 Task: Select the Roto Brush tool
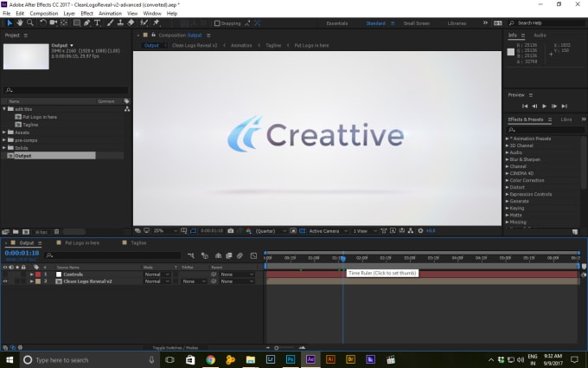(144, 23)
